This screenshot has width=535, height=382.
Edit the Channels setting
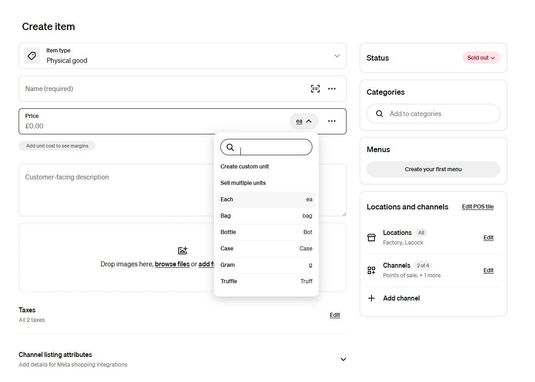point(488,270)
